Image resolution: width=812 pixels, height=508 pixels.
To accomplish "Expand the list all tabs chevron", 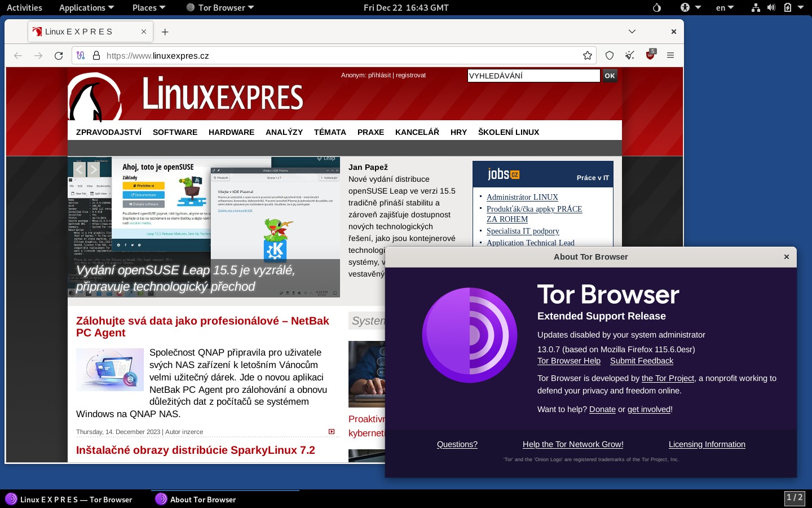I will point(632,32).
